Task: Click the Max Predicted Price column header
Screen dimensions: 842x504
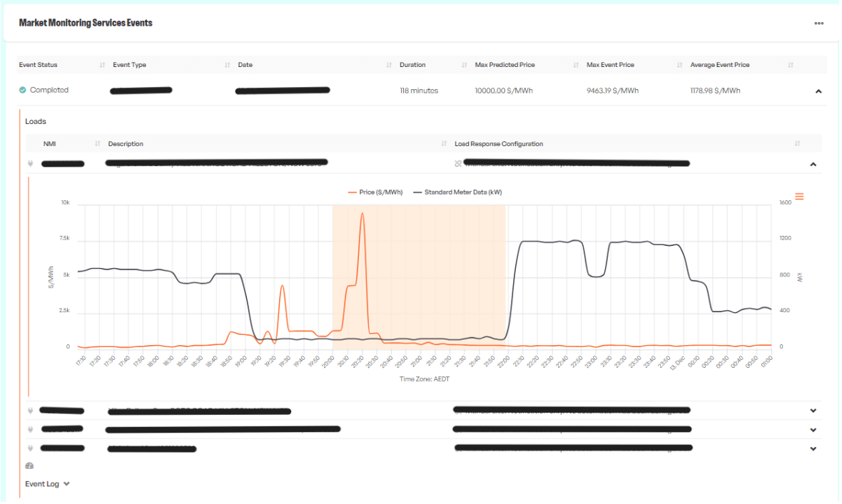Action: click(x=504, y=65)
